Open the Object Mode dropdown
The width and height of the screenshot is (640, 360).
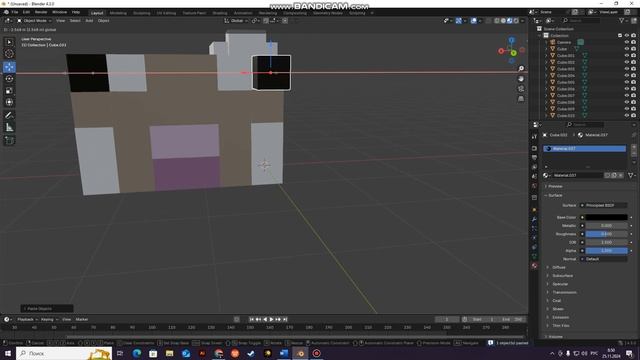point(34,20)
